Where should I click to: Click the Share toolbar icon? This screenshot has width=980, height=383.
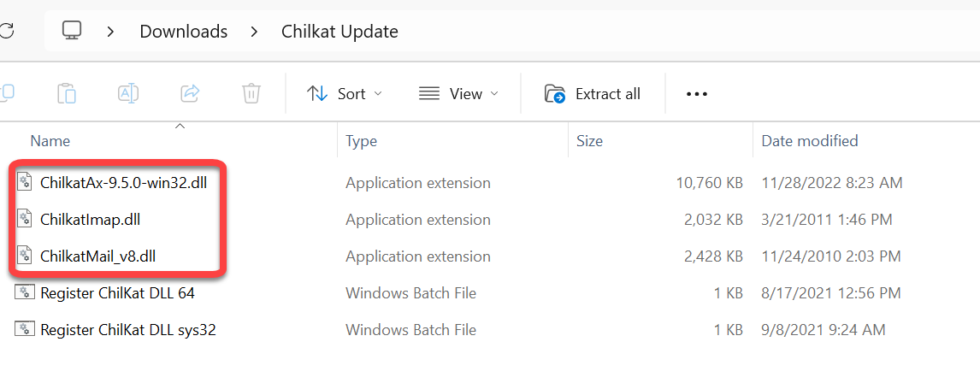point(190,93)
